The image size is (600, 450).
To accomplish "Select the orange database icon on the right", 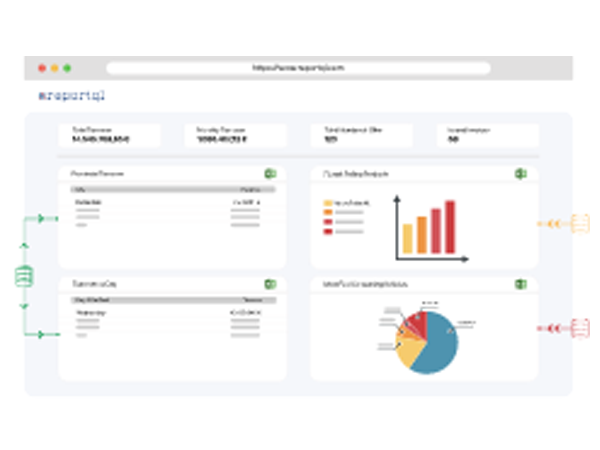I will coord(578,223).
